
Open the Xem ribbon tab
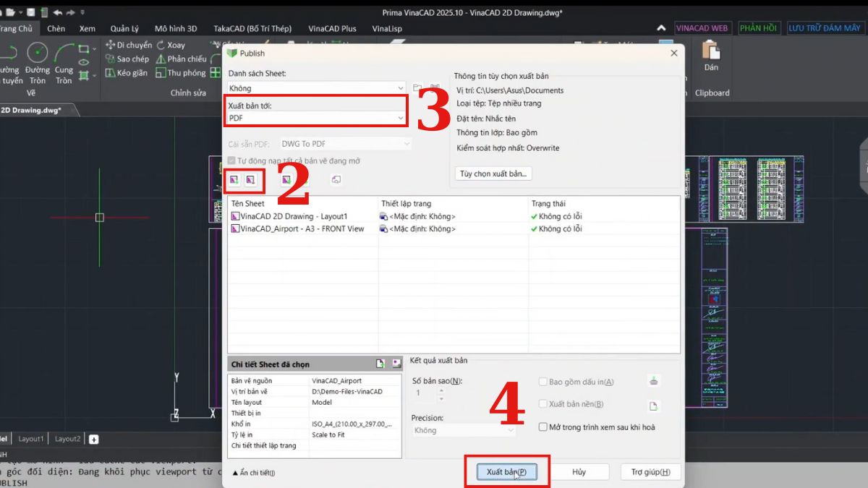pos(88,29)
